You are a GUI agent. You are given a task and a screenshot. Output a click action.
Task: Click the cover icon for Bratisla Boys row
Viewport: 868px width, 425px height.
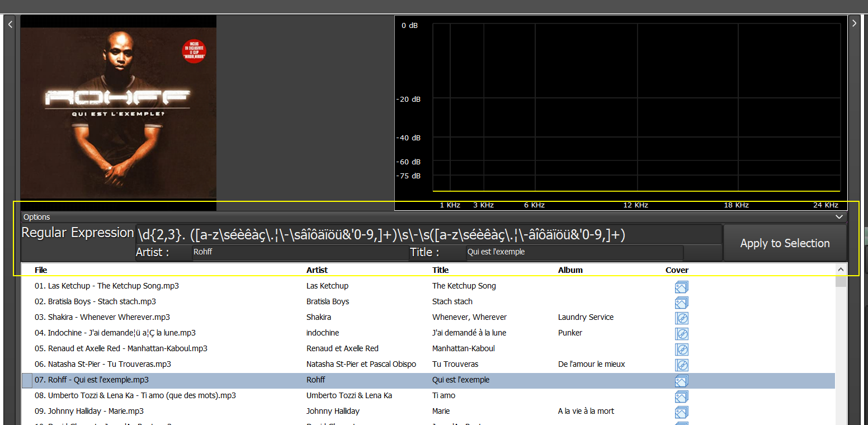681,303
